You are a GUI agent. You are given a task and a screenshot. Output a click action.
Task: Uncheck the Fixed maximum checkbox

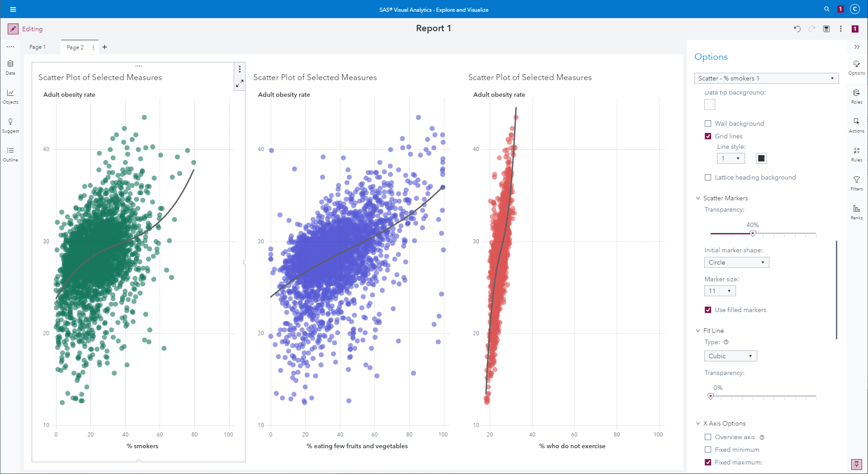click(x=708, y=462)
